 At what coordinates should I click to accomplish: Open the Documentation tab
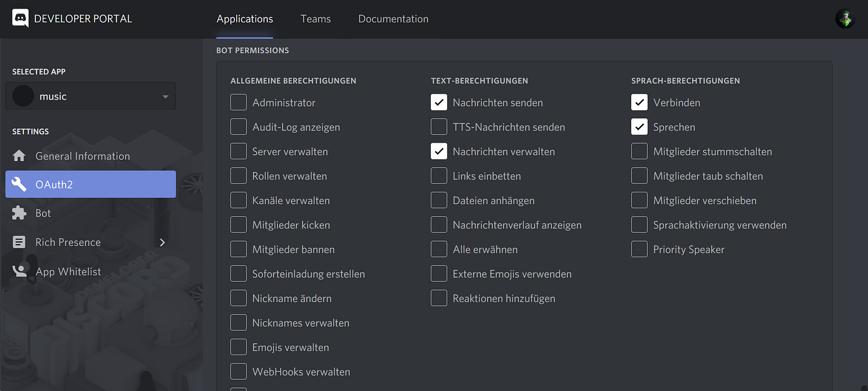(x=393, y=19)
